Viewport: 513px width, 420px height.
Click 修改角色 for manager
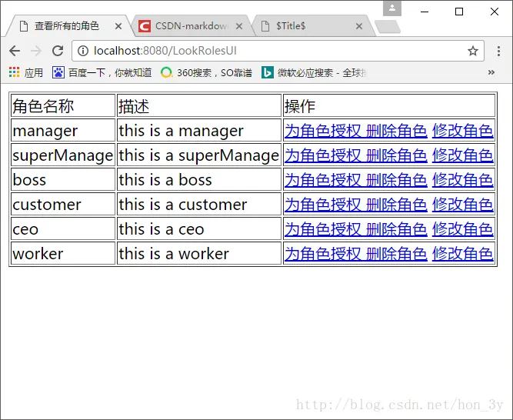coord(462,131)
